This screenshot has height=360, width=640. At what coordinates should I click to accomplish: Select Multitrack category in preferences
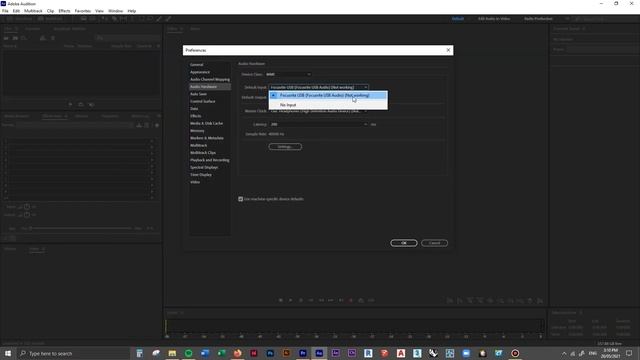(199, 145)
